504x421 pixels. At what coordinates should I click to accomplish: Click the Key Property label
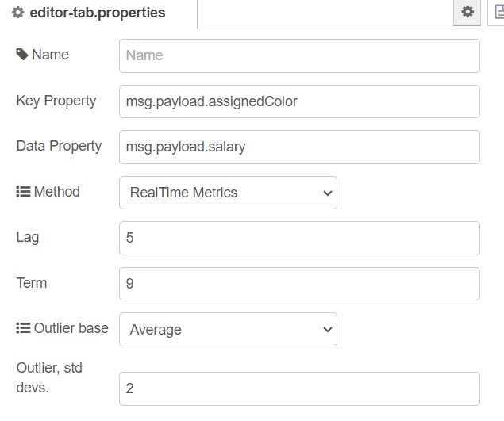(56, 101)
